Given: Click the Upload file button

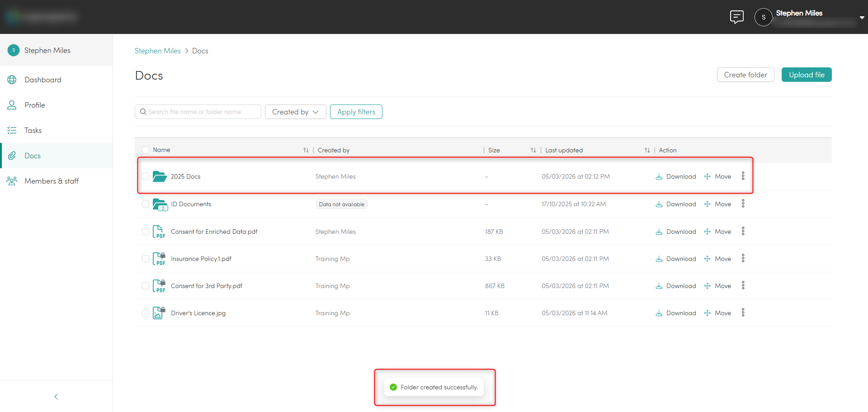Looking at the screenshot, I should (807, 75).
